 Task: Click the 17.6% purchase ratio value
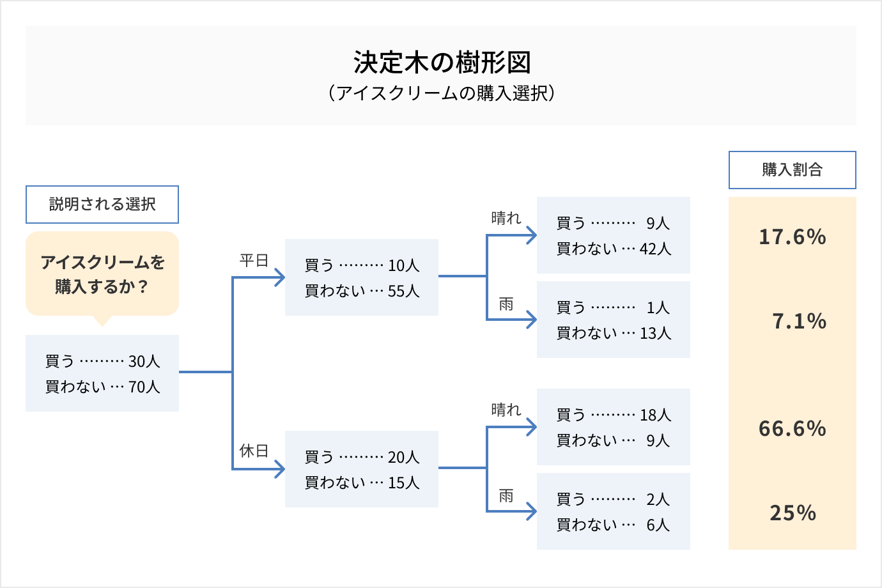point(793,237)
